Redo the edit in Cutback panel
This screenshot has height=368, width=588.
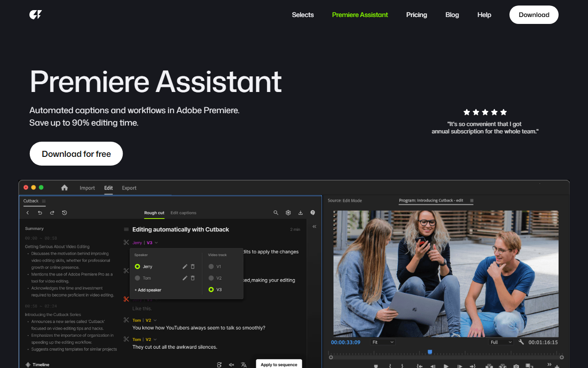click(x=52, y=213)
